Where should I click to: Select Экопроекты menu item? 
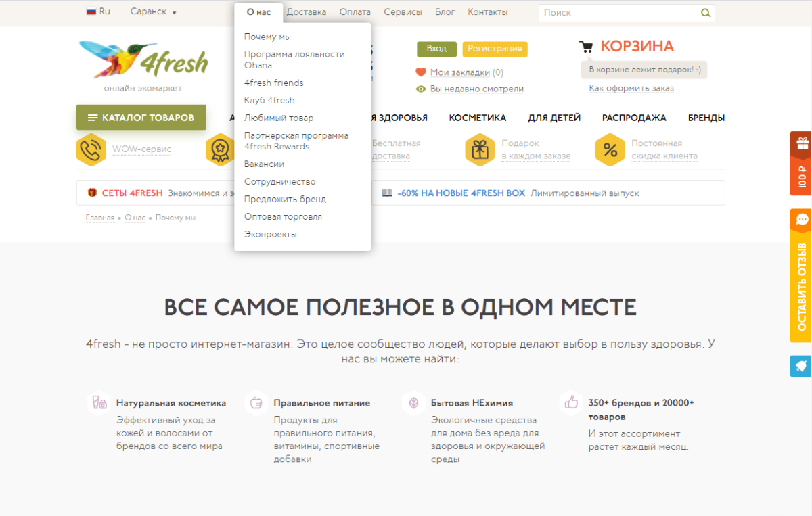click(270, 234)
